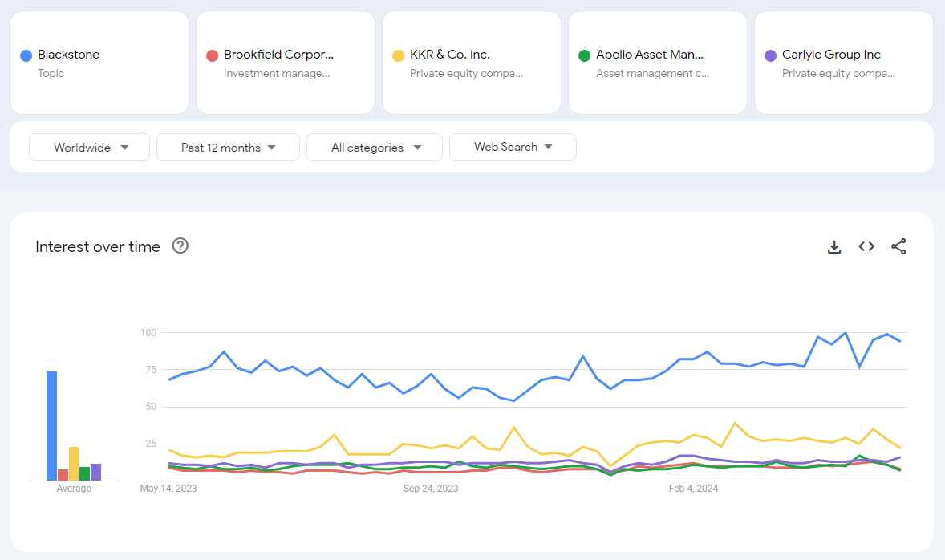945x560 pixels.
Task: Change the Web Search type dropdown
Action: point(513,147)
